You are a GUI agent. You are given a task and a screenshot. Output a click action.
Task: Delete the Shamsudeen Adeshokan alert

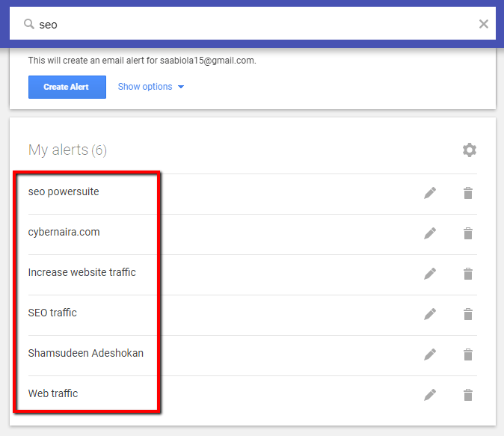[468, 354]
